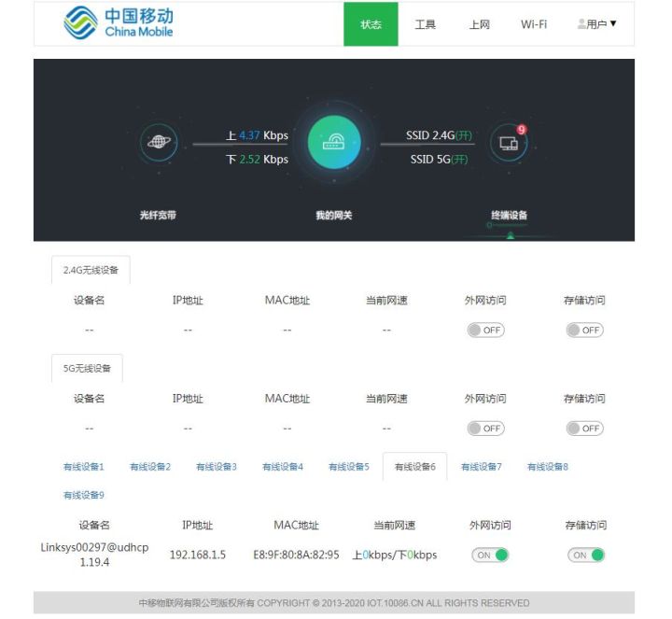Open the 5G无线设备 tab
This screenshot has height=619, width=672.
87,369
